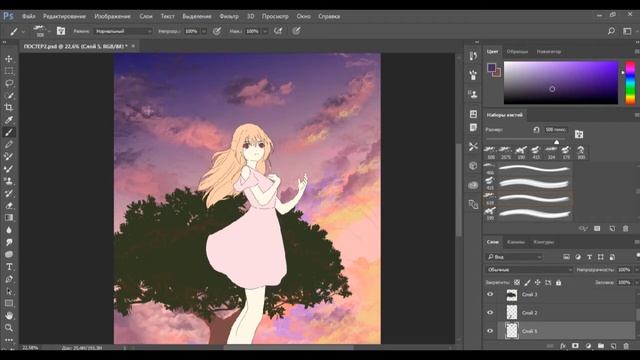
Task: Click the search magnifier at top right
Action: point(611,31)
